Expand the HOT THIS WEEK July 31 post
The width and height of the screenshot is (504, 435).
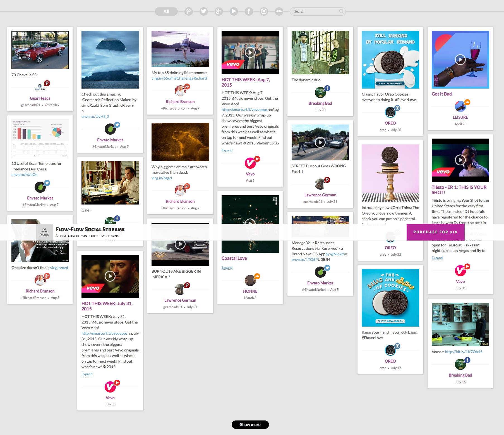(87, 374)
